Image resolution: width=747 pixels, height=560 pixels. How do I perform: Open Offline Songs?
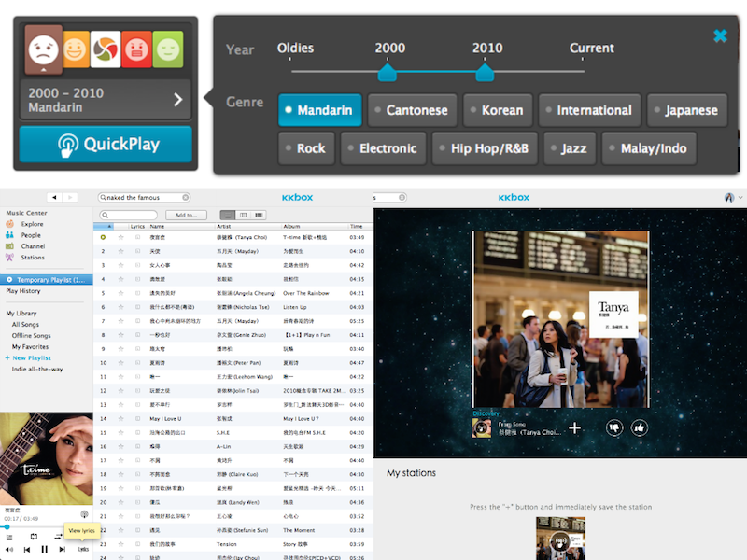tap(31, 336)
